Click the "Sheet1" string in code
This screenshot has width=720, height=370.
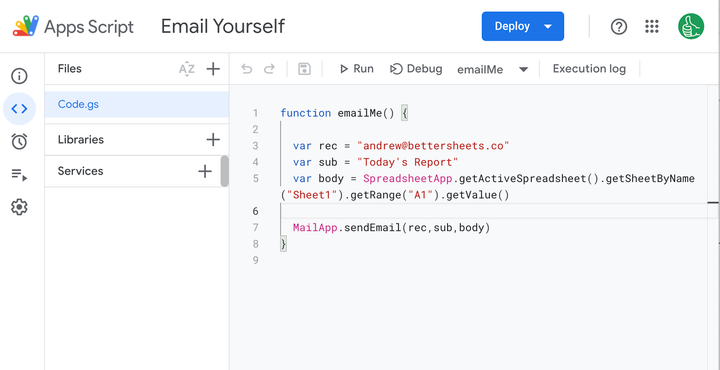tap(312, 195)
